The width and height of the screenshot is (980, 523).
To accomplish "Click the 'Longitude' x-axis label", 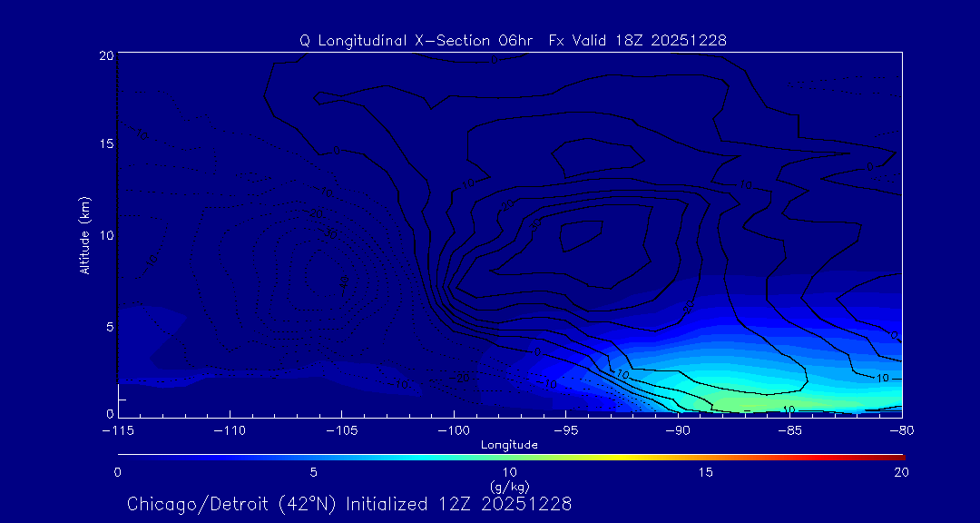I will click(x=509, y=445).
